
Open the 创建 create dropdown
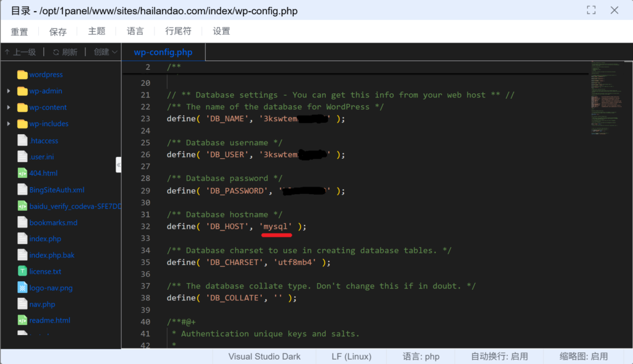(x=105, y=53)
